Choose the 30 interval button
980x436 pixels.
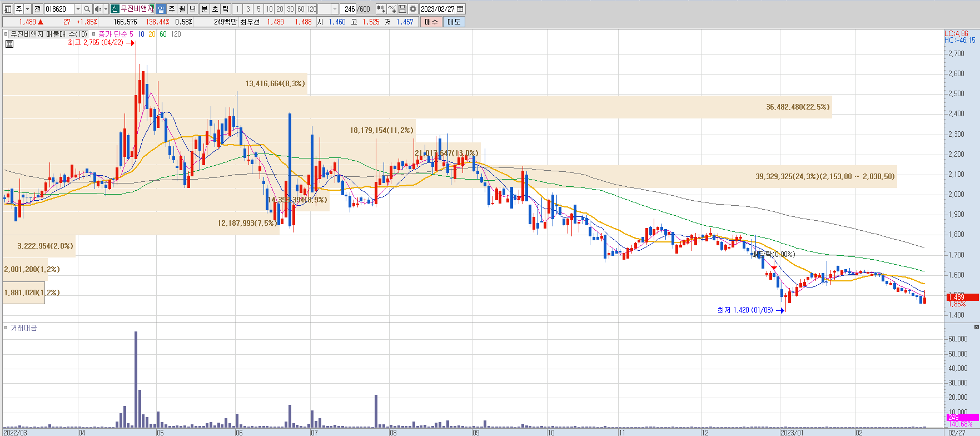(x=290, y=9)
